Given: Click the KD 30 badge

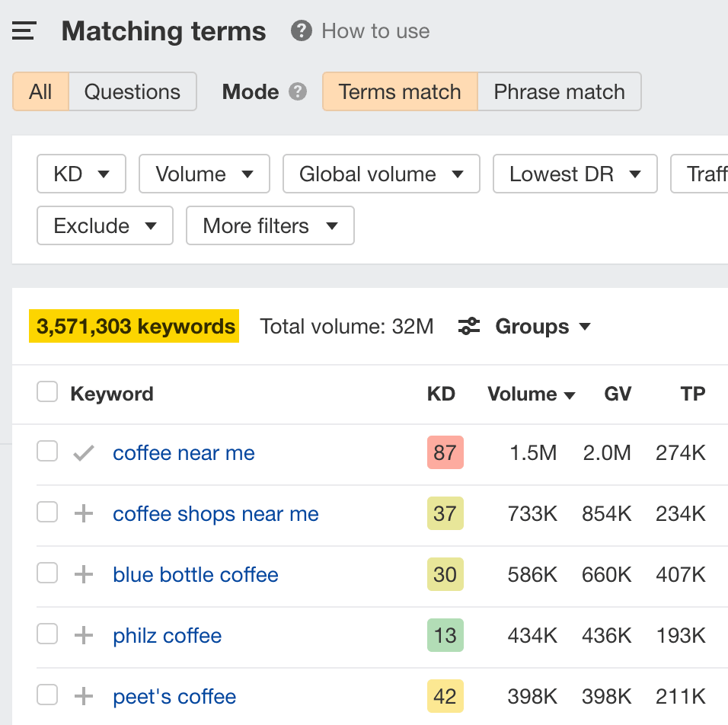Looking at the screenshot, I should pyautogui.click(x=445, y=574).
